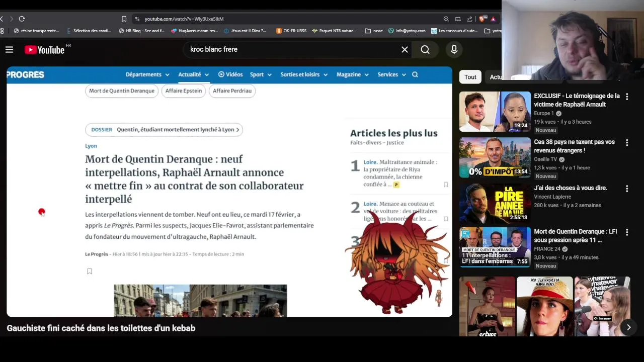Open more options for 'J'ai des choses à vous dire'
The image size is (644, 362).
pos(627,189)
